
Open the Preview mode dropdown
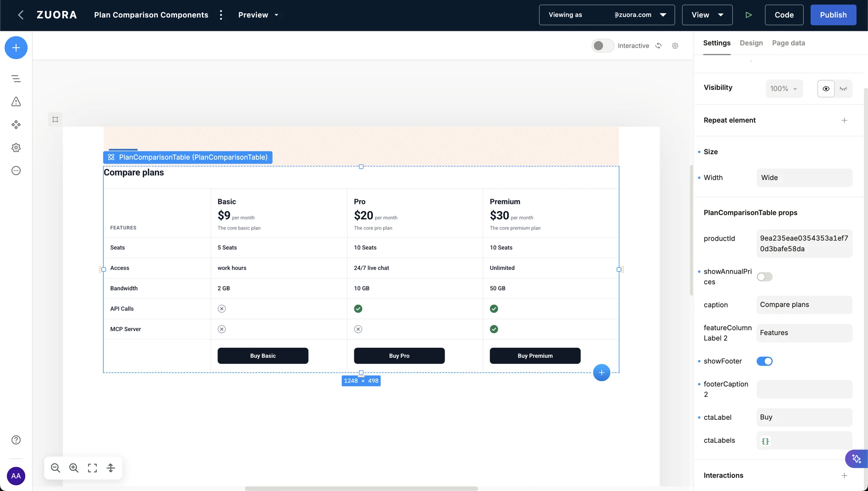pos(258,15)
